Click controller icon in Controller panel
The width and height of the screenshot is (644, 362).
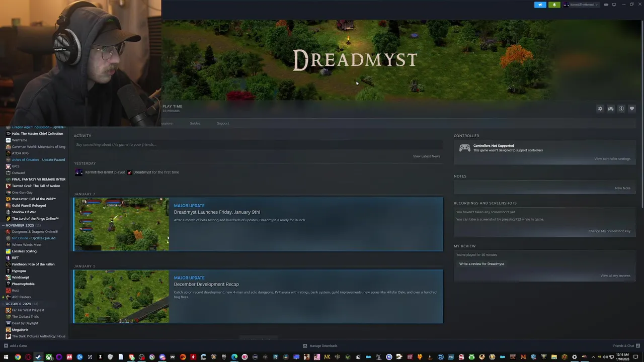(465, 148)
